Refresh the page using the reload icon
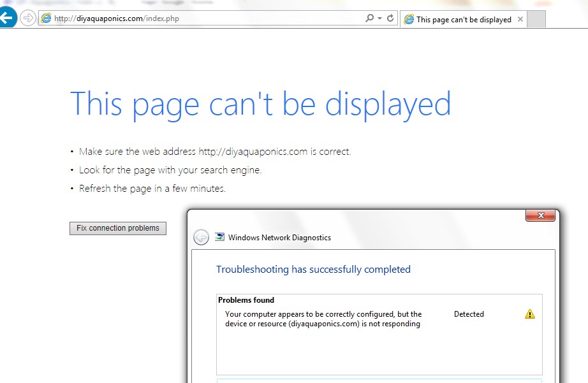This screenshot has height=383, width=588. (x=390, y=18)
